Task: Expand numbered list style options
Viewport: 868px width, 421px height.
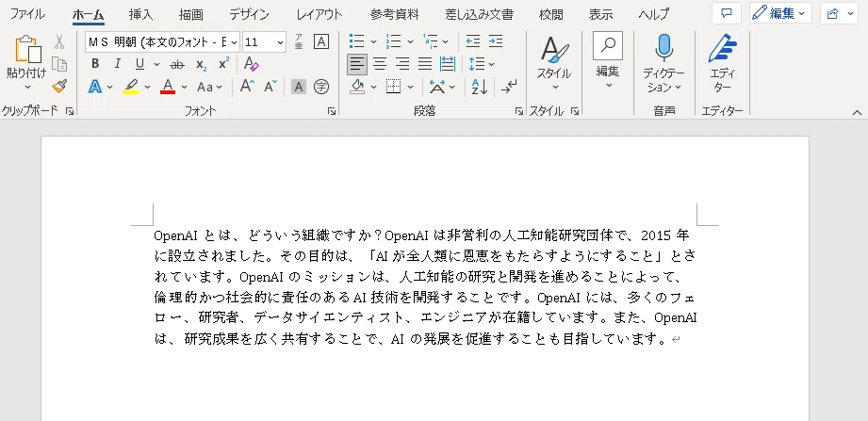Action: coord(410,42)
